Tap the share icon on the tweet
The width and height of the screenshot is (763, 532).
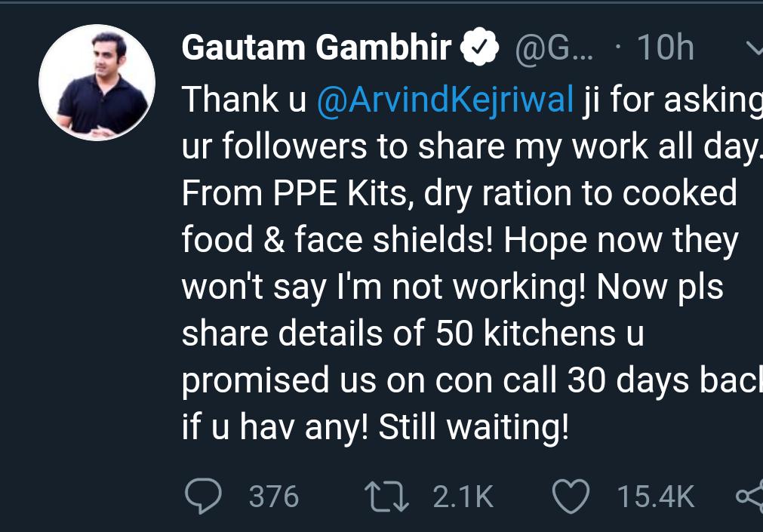coord(749,496)
